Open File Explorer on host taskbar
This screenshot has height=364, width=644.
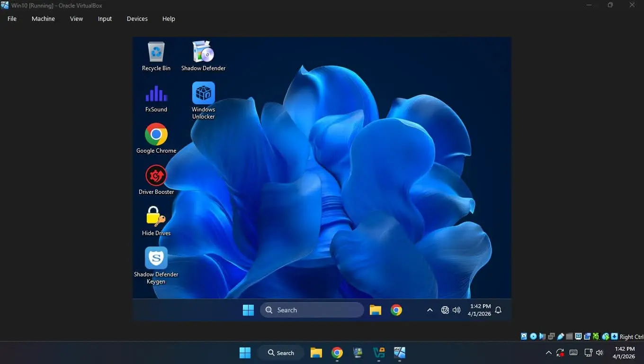pyautogui.click(x=316, y=353)
